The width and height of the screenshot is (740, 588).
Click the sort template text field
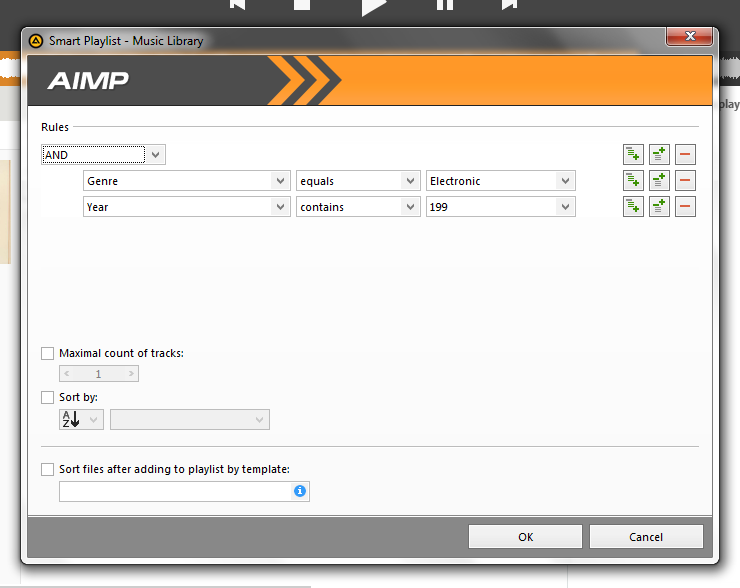click(x=176, y=491)
